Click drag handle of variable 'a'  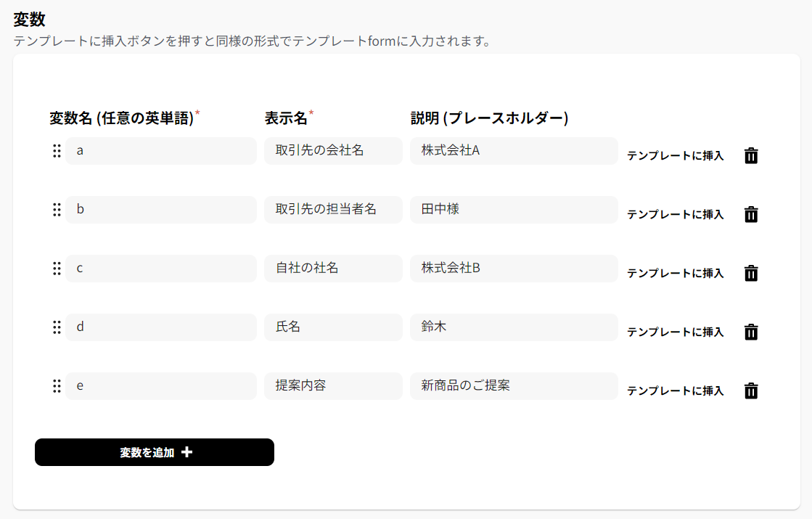point(57,151)
